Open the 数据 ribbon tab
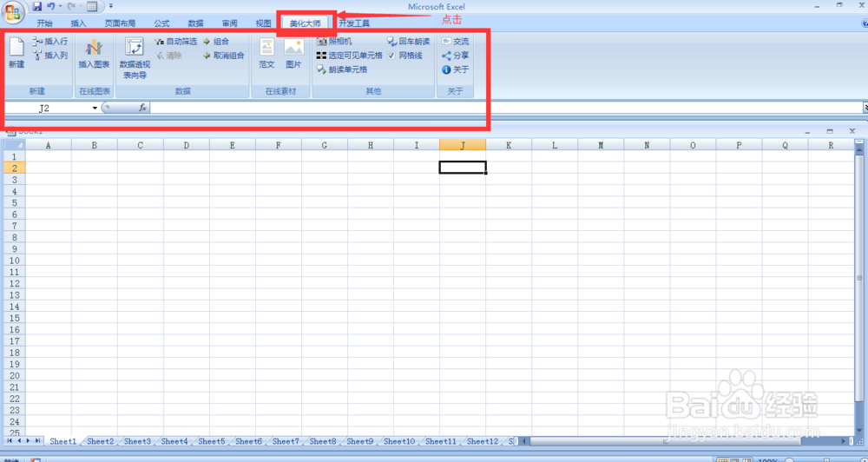This screenshot has height=462, width=868. click(195, 23)
